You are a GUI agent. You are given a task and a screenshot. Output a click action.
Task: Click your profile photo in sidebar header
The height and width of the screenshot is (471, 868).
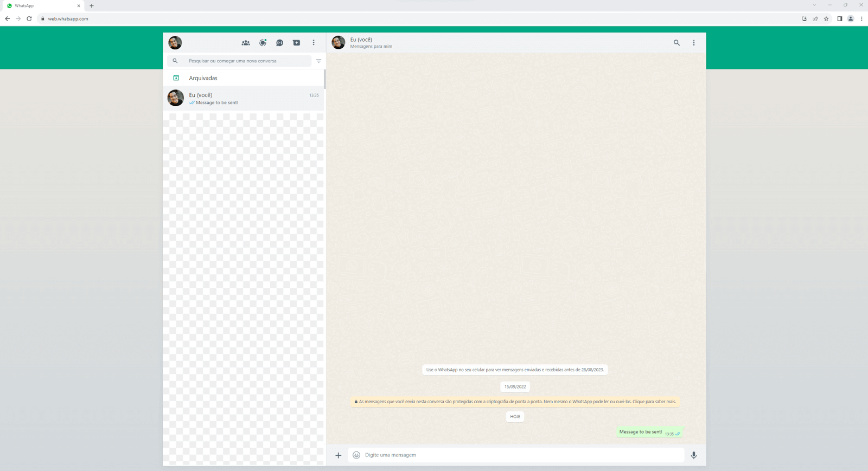(x=175, y=43)
